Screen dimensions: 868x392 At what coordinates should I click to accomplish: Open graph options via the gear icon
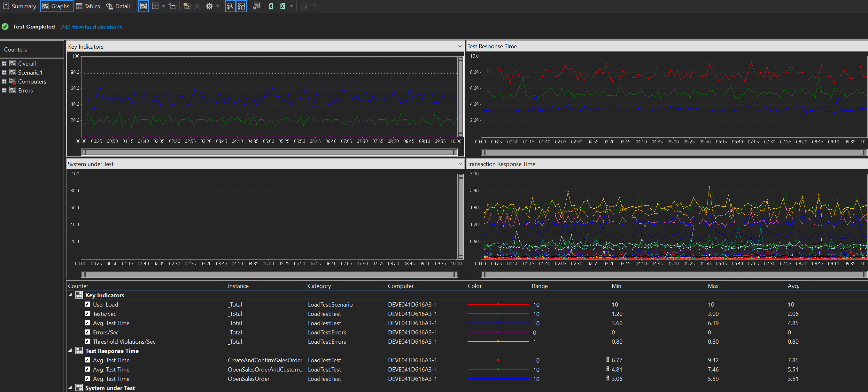click(x=209, y=6)
